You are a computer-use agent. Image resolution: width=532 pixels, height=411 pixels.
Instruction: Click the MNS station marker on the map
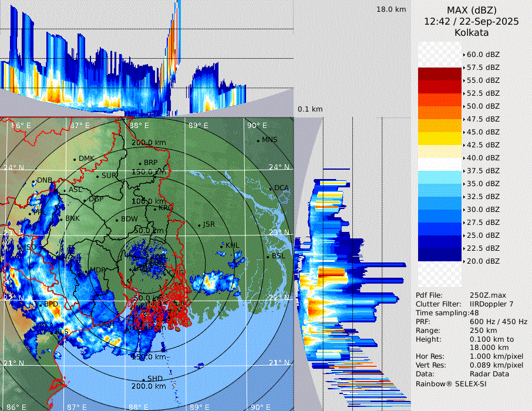(x=258, y=140)
